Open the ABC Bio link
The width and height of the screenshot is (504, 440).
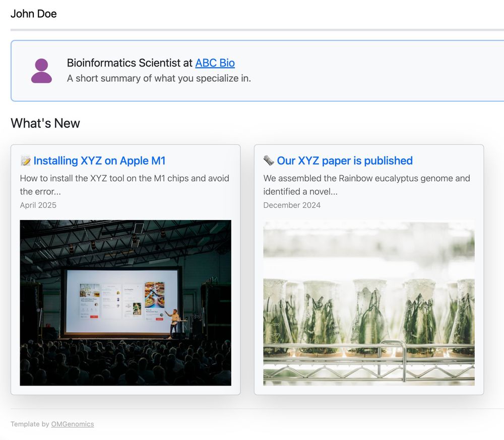(x=215, y=63)
